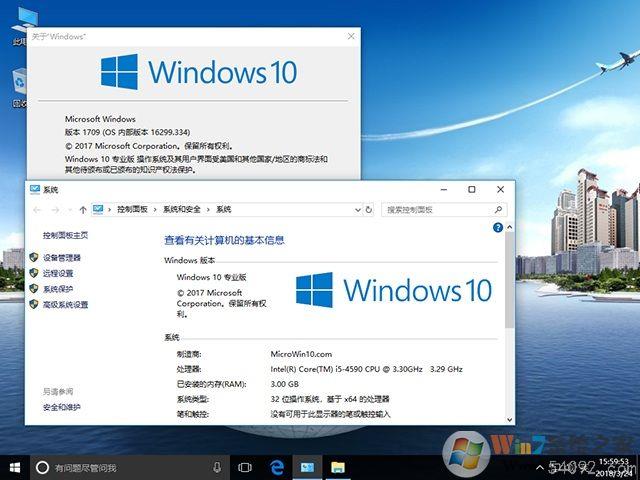Click the 32 位操作系统 system type value
This screenshot has width=640, height=480.
tap(330, 399)
